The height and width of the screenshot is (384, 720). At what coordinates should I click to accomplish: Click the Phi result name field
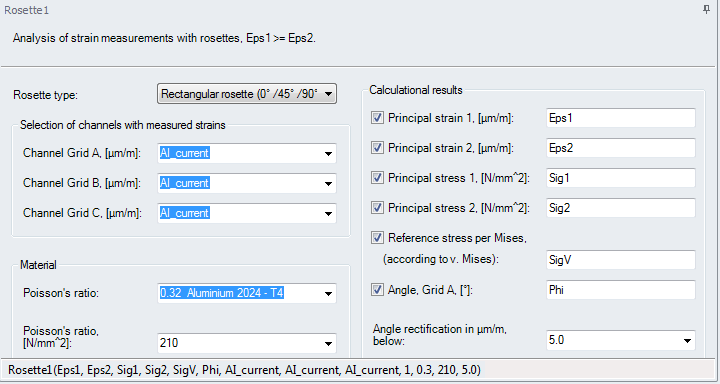[x=621, y=290]
